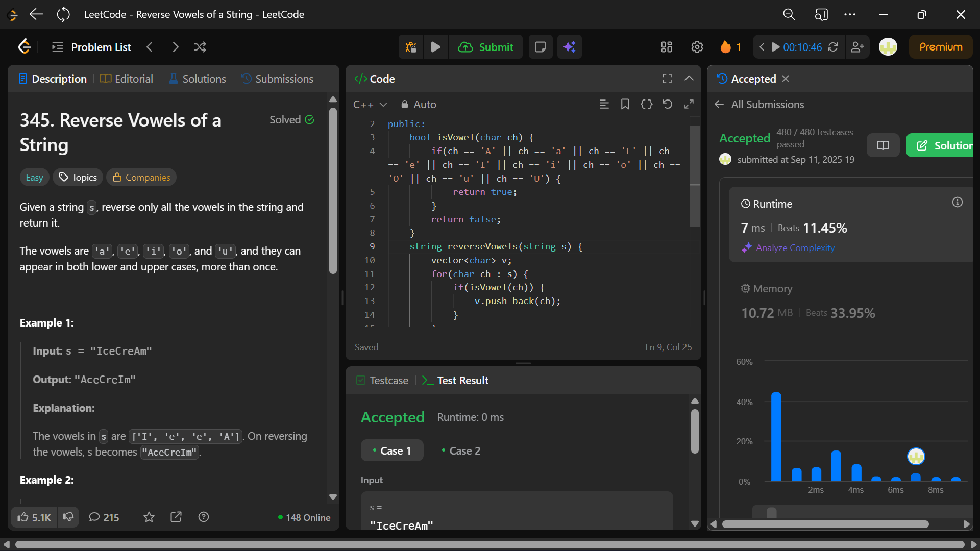Open the C++ language dropdown
This screenshot has height=551, width=980.
370,104
